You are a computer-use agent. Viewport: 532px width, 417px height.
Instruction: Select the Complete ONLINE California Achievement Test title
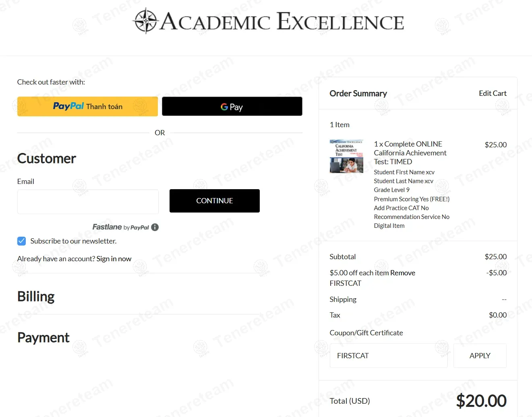coord(410,153)
